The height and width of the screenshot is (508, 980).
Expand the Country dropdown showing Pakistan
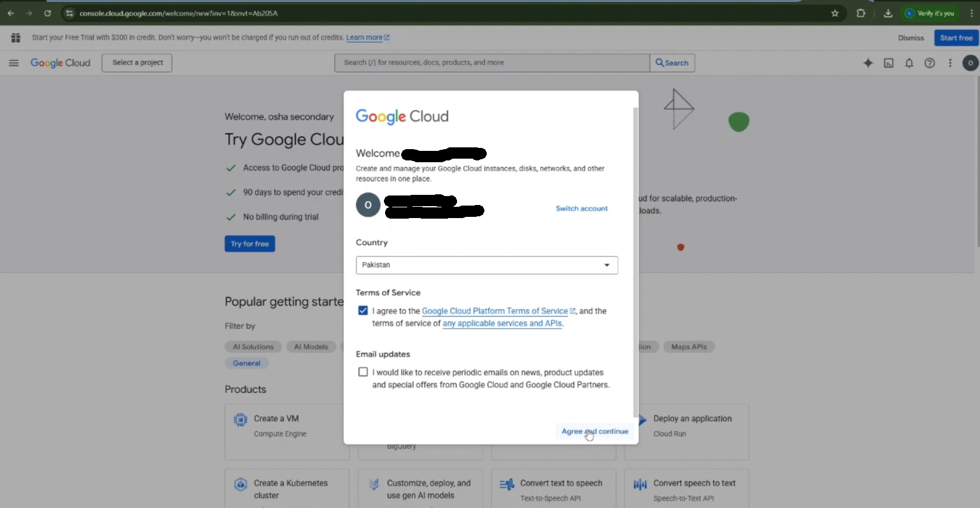pos(487,265)
